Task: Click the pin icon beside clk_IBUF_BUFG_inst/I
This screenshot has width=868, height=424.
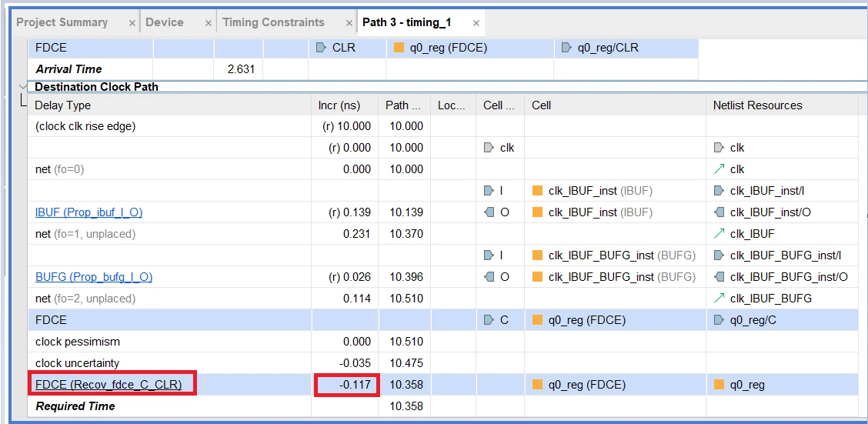Action: point(719,255)
